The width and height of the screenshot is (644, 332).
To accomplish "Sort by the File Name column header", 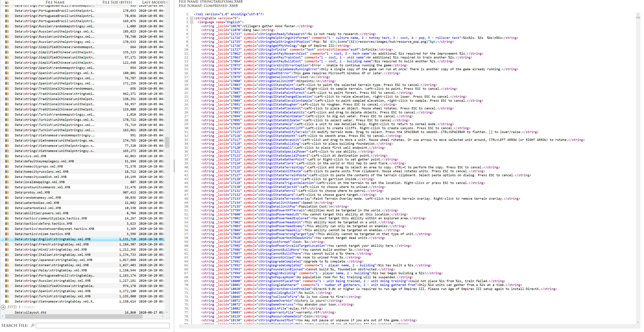I will point(55,2).
